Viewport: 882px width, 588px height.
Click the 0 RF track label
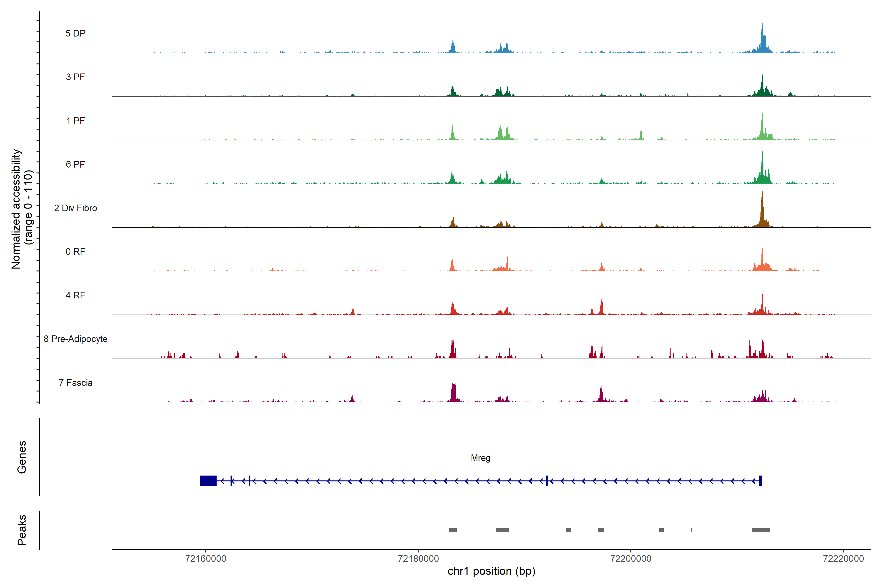pyautogui.click(x=75, y=252)
